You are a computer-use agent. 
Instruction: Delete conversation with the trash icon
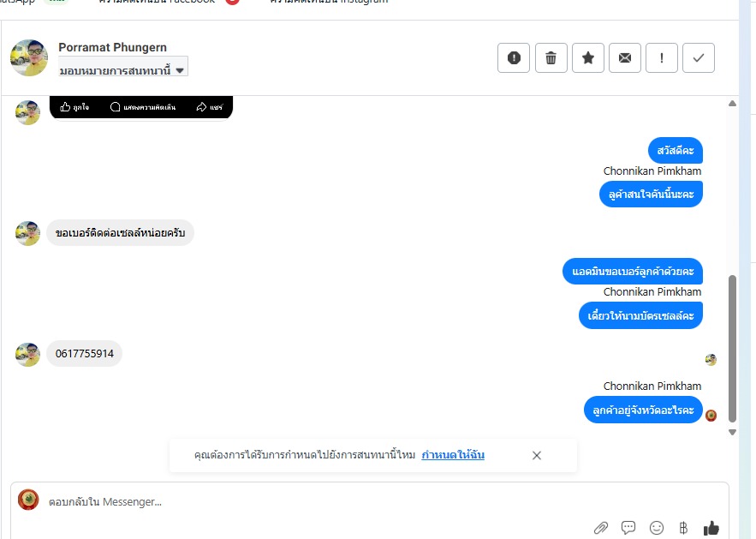tap(551, 58)
